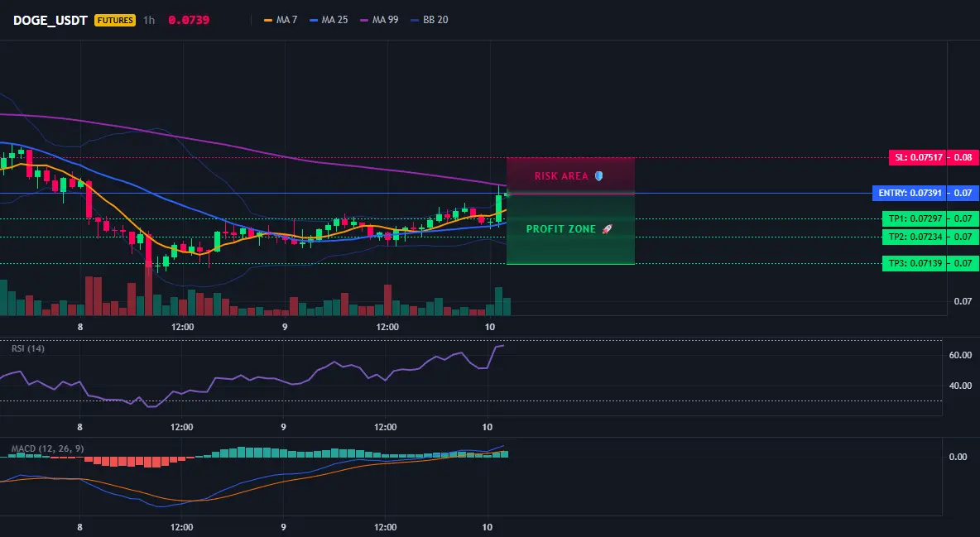Toggle the MA 99 legend item
The image size is (980, 537).
tap(379, 20)
